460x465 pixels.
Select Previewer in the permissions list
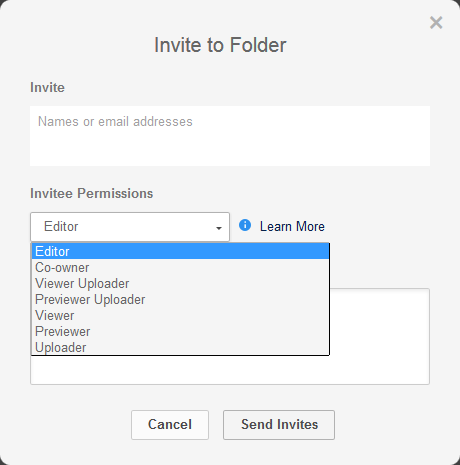pos(180,331)
